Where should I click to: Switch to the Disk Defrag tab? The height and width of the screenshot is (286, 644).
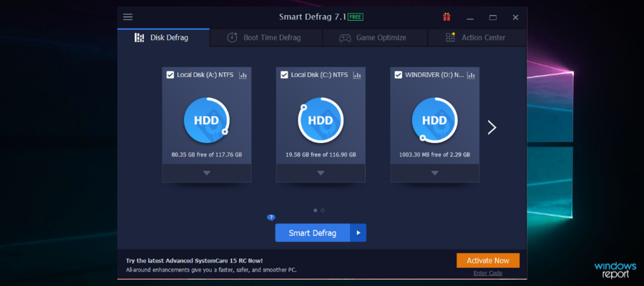tap(163, 38)
